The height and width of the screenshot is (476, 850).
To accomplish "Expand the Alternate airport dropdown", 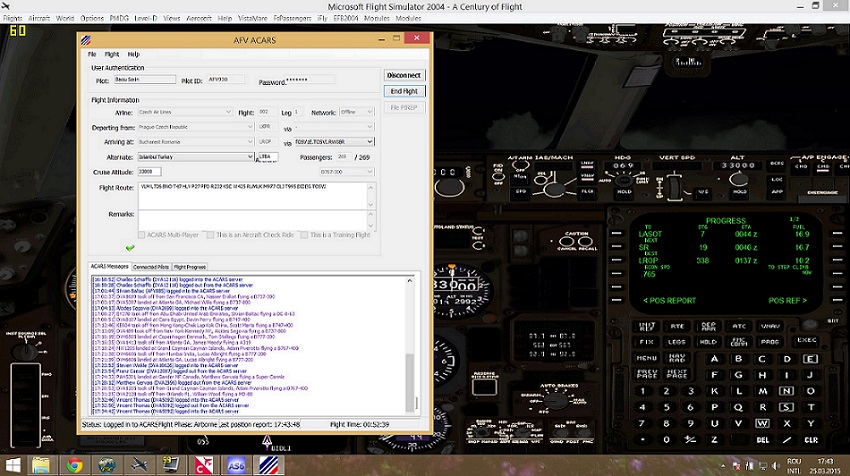I will point(250,157).
